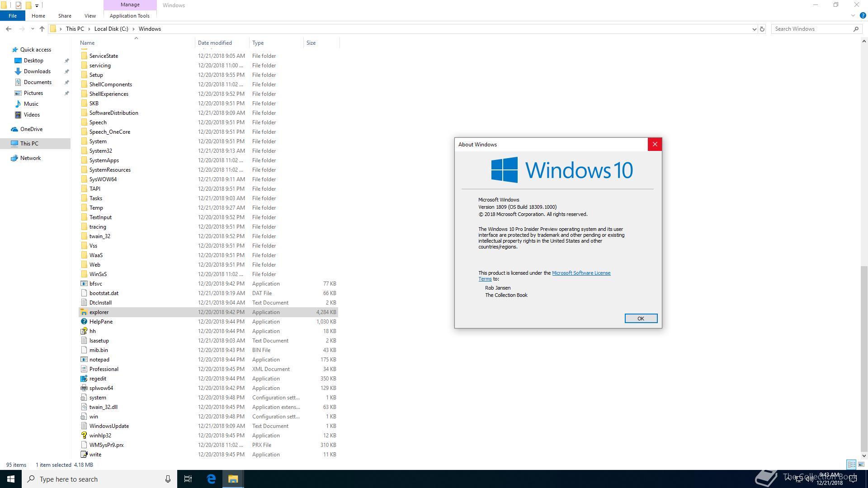Open the Windows Start menu
The image size is (868, 488).
(11, 479)
